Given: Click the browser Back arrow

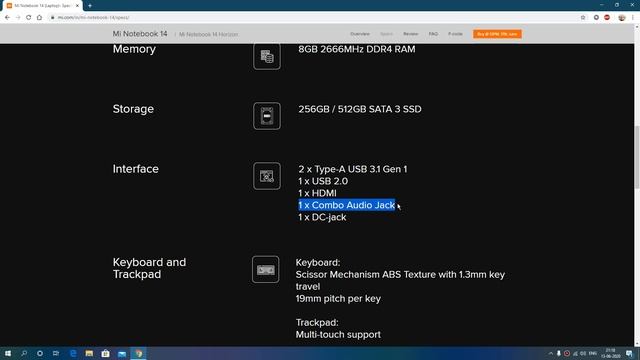Looking at the screenshot, I should [7, 18].
